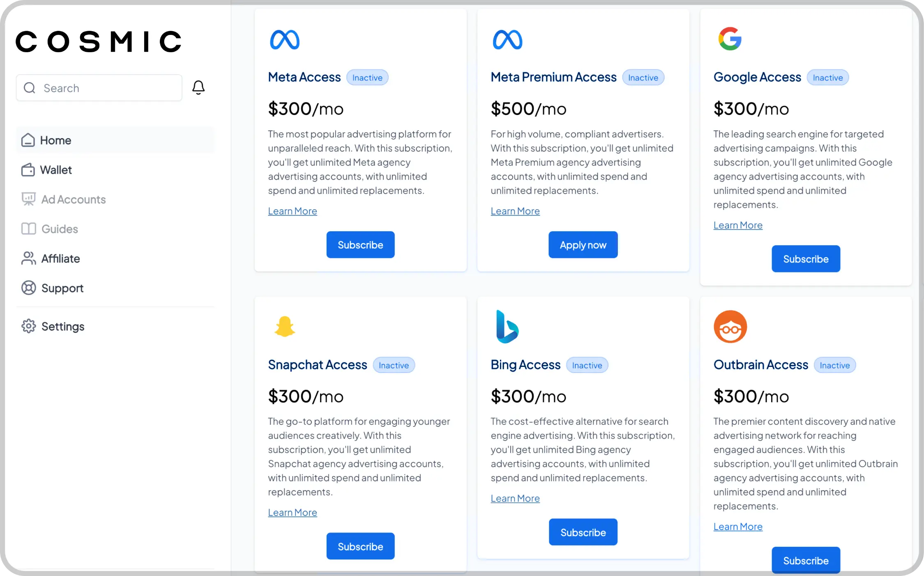Click the Affiliate people icon
Viewport: 924px width, 576px height.
[x=28, y=258]
